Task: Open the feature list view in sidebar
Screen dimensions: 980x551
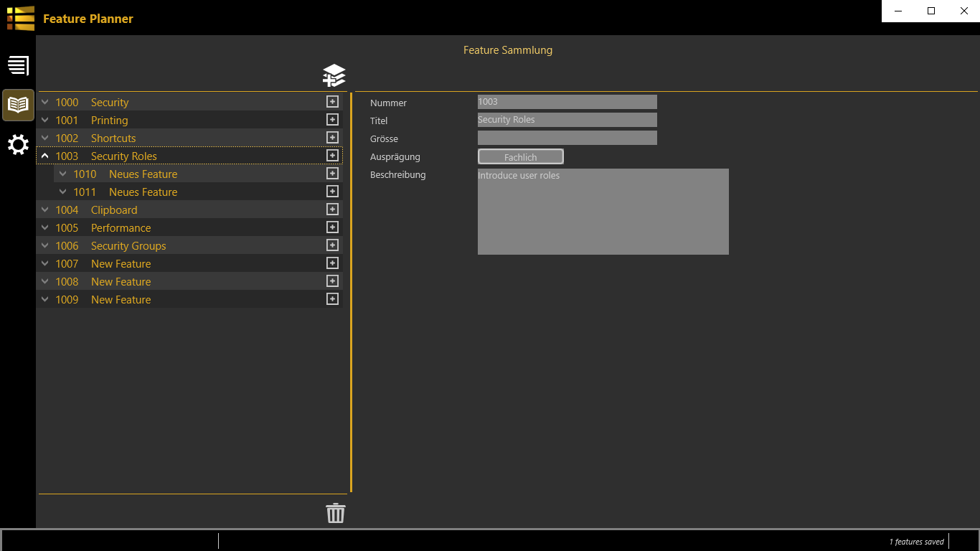Action: tap(18, 66)
